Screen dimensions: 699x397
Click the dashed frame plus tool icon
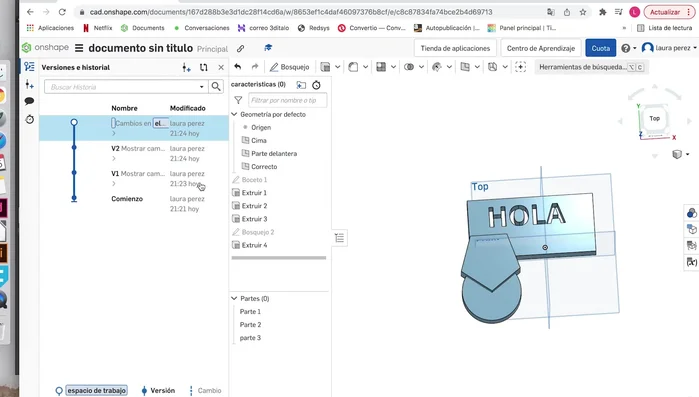(x=520, y=67)
